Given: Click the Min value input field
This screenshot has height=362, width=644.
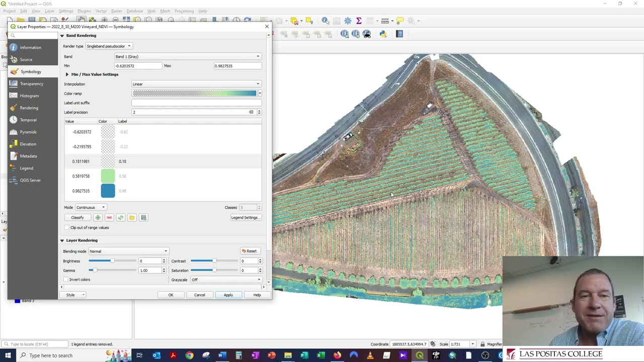Looking at the screenshot, I should [x=138, y=66].
